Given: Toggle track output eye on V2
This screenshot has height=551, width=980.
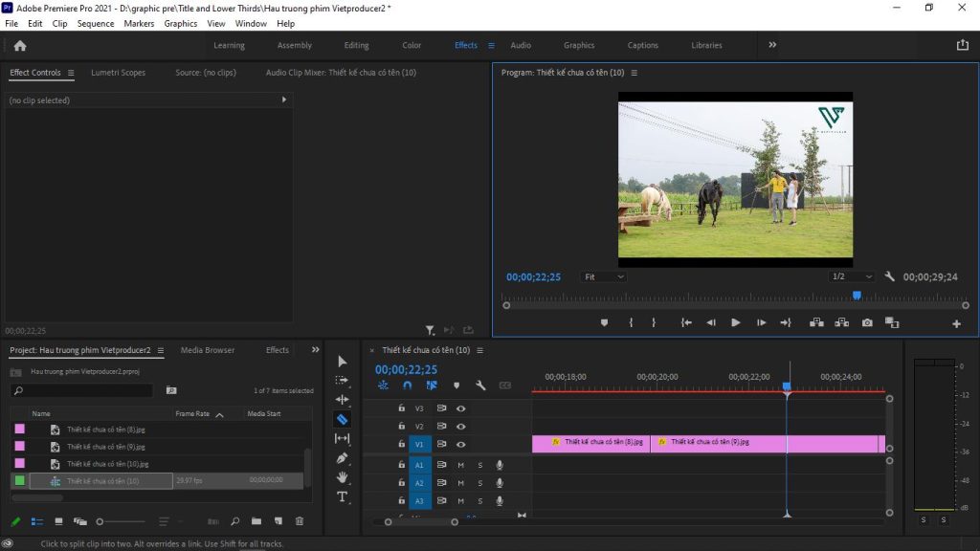Looking at the screenshot, I should 460,426.
